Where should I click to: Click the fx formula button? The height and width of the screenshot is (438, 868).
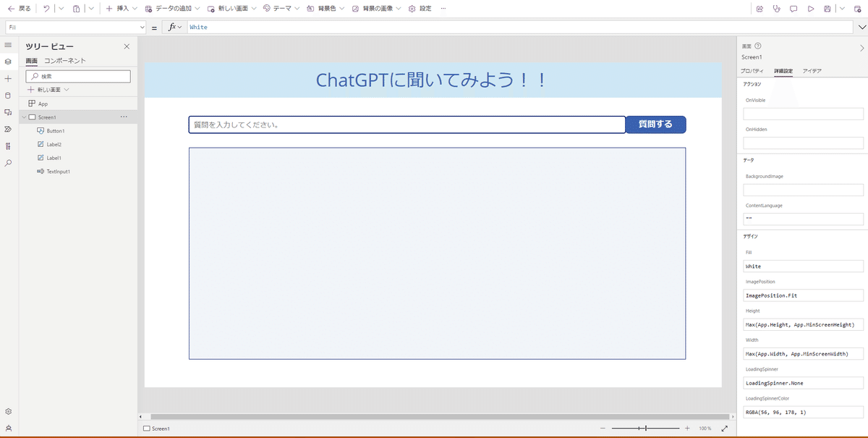(x=174, y=27)
